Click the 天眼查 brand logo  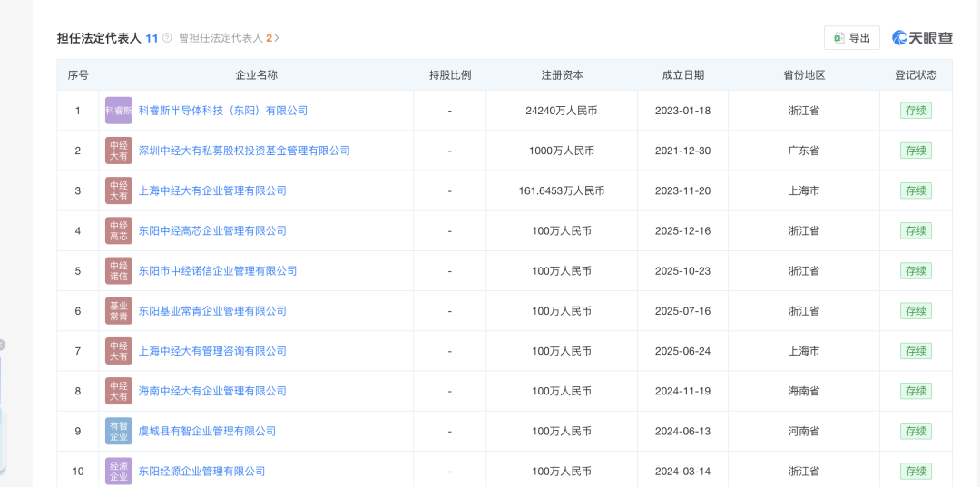click(922, 38)
